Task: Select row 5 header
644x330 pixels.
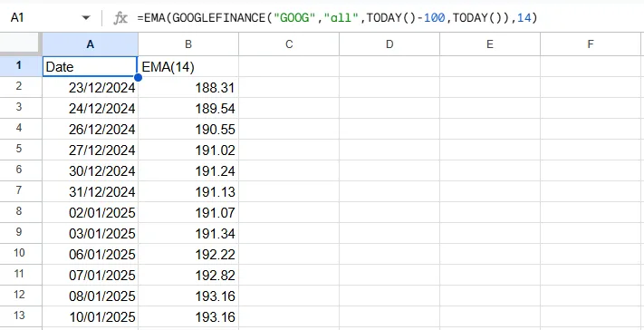Action: pyautogui.click(x=21, y=150)
